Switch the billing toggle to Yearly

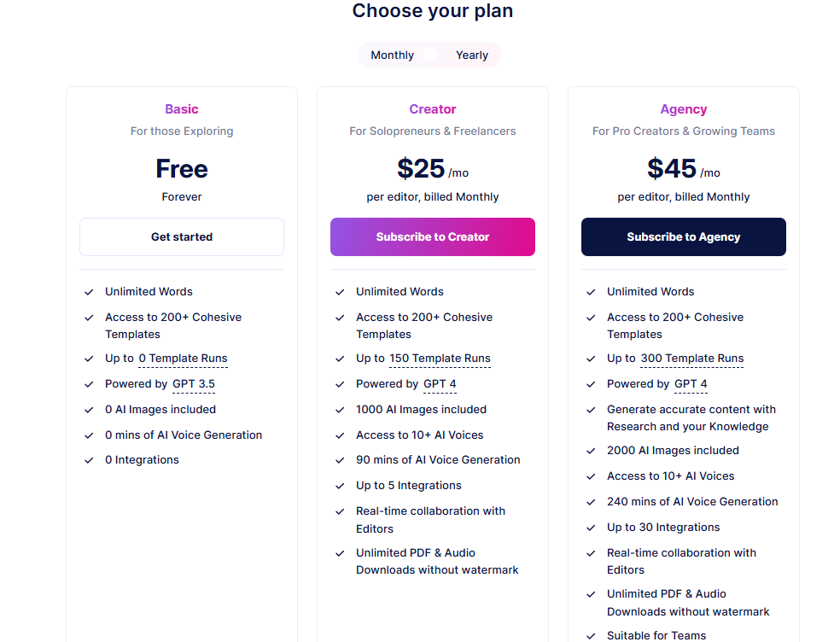471,55
